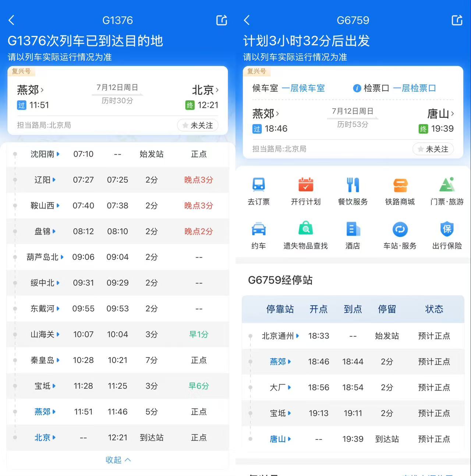Tap the 晚点2分 status for 盘锦
Screen dimensions: 471x476
[x=199, y=231]
